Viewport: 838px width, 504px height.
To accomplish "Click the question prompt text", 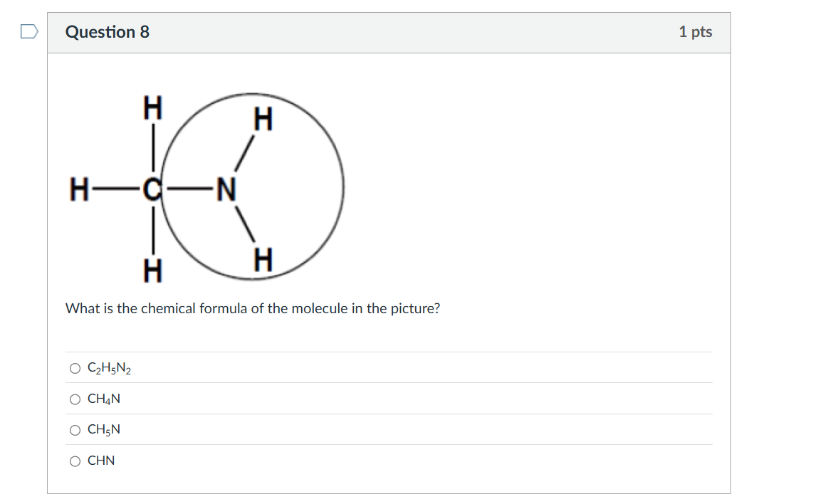I will 253,308.
